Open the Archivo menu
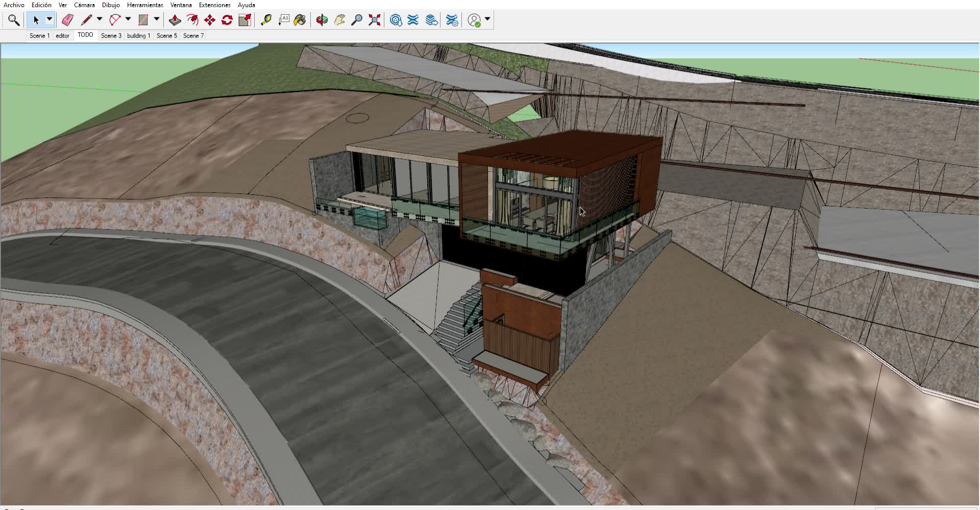The width and height of the screenshot is (980, 510). click(14, 5)
